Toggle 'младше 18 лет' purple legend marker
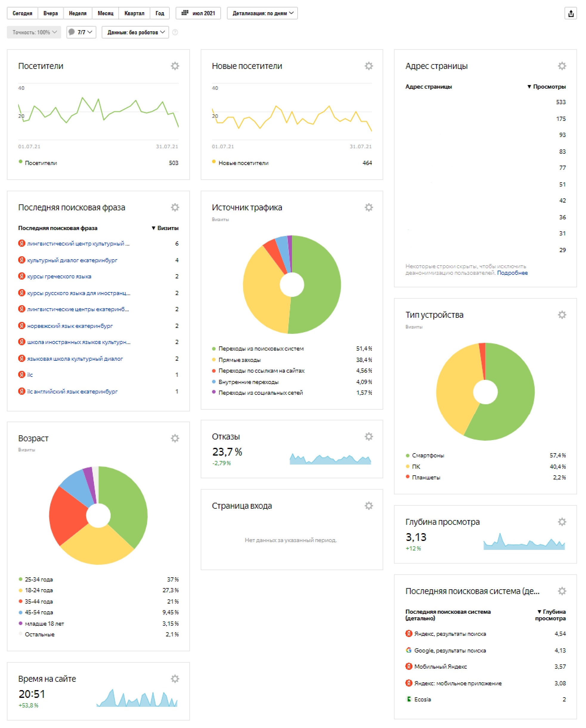Image resolution: width=586 pixels, height=728 pixels. tap(21, 623)
